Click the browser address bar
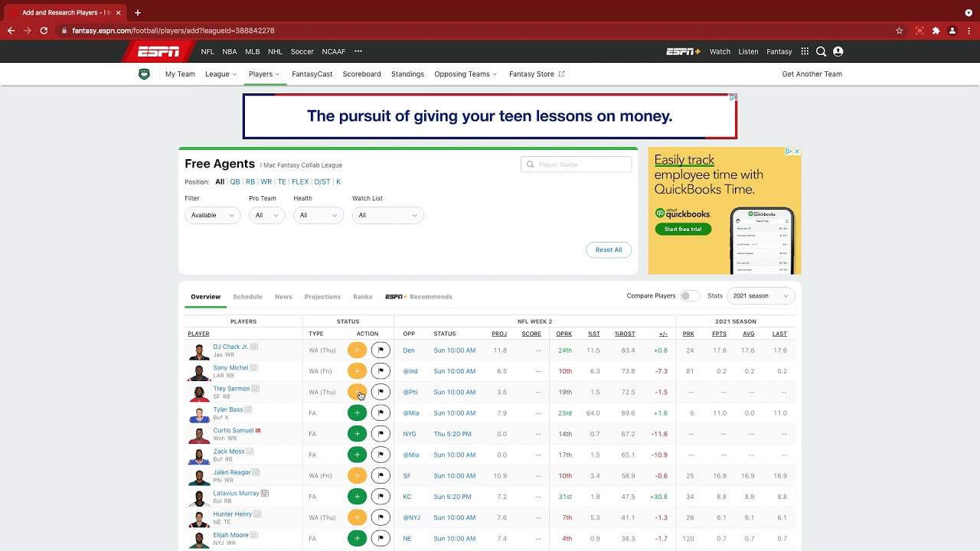 [475, 31]
